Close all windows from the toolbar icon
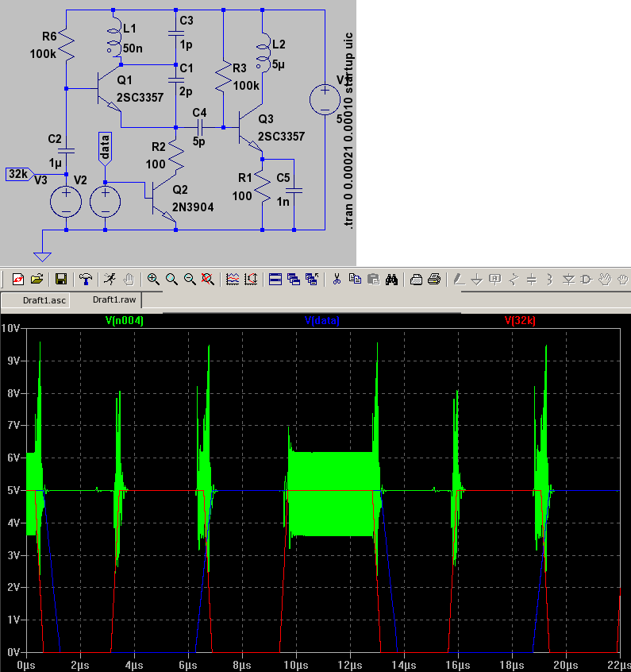Viewport: 631px width, 672px height. pyautogui.click(x=312, y=280)
